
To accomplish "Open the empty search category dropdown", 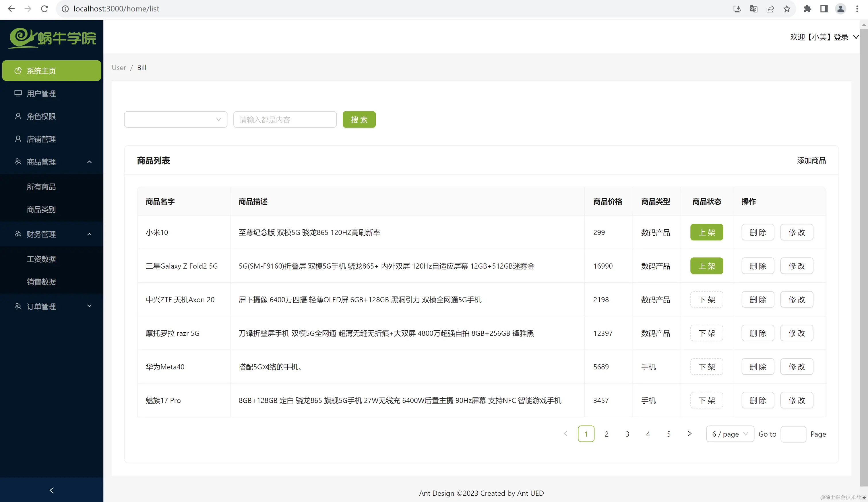I will (175, 119).
